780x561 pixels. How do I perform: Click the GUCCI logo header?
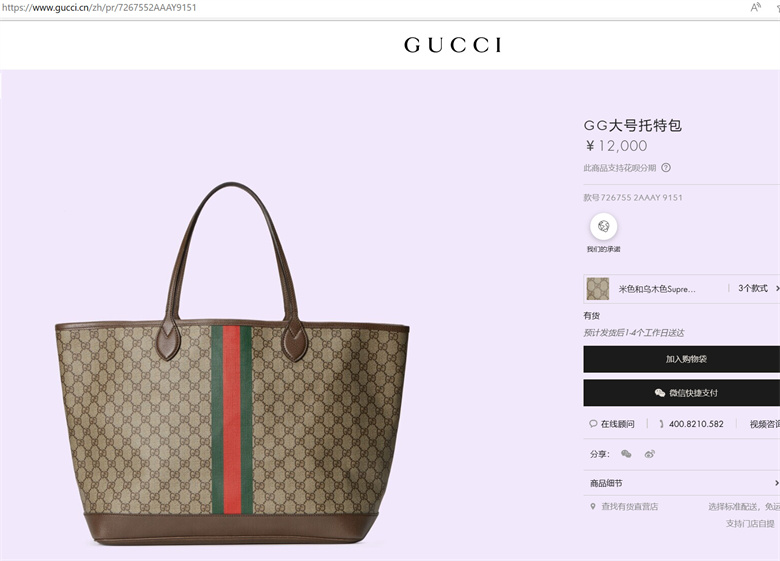452,45
